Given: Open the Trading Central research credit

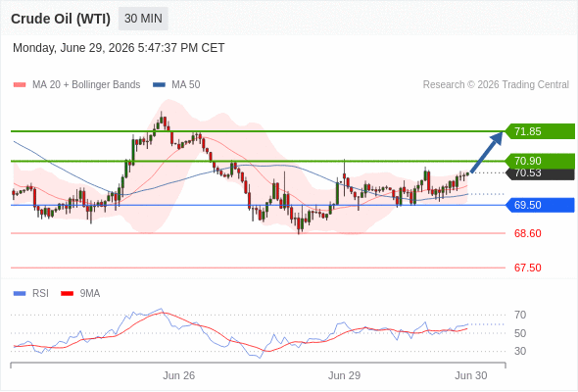Looking at the screenshot, I should 496,85.
